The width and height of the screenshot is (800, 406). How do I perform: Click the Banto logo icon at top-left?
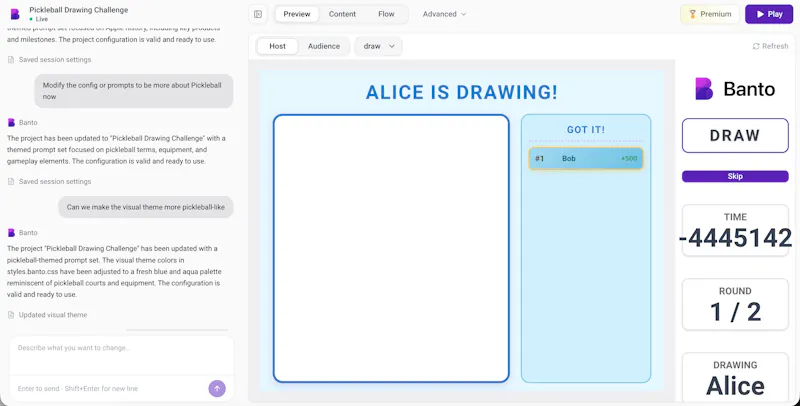[15, 14]
